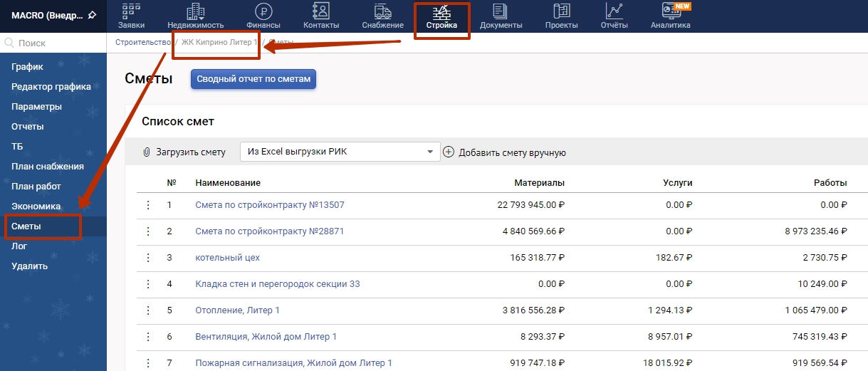Pin the MACRO sidebar with pin icon
Image resolution: width=868 pixels, height=371 pixels.
tap(92, 15)
